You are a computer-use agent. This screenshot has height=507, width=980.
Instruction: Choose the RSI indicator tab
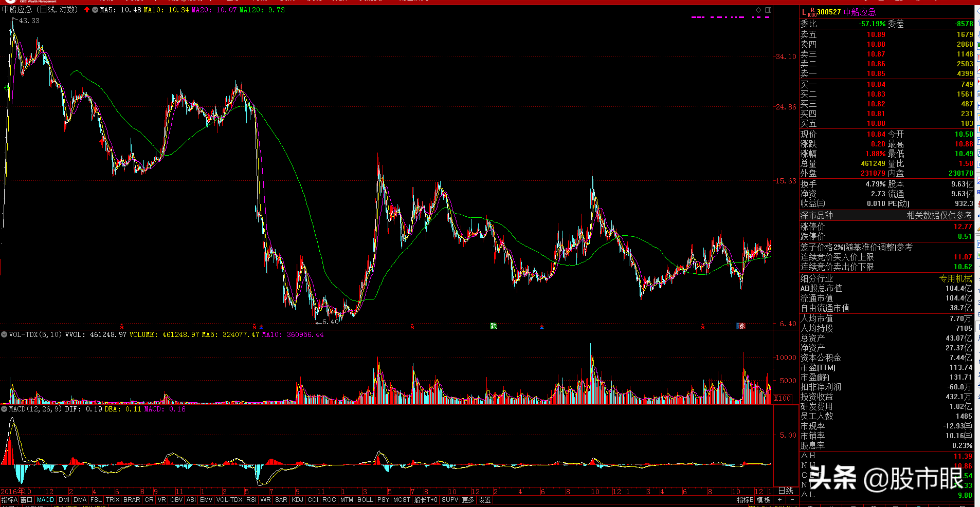point(251,500)
